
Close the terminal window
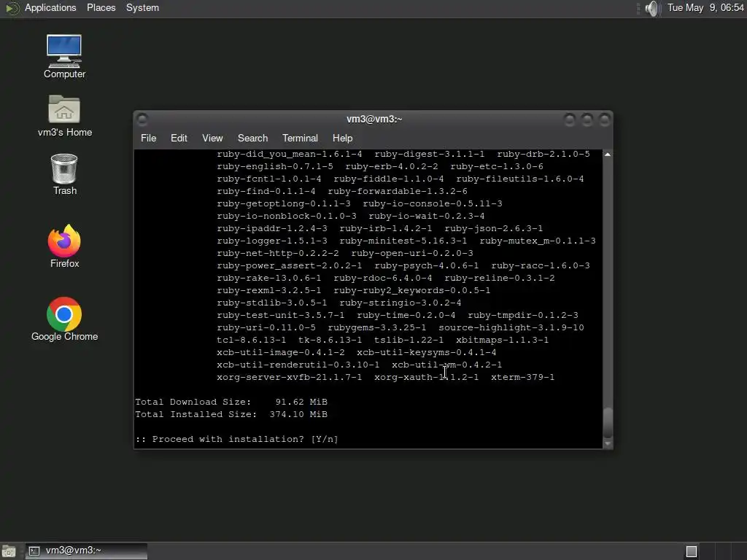click(605, 120)
